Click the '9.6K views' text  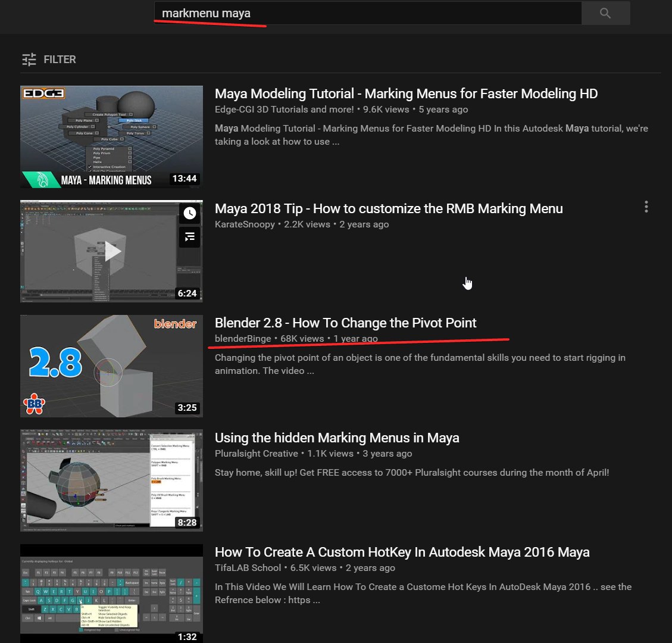(386, 110)
